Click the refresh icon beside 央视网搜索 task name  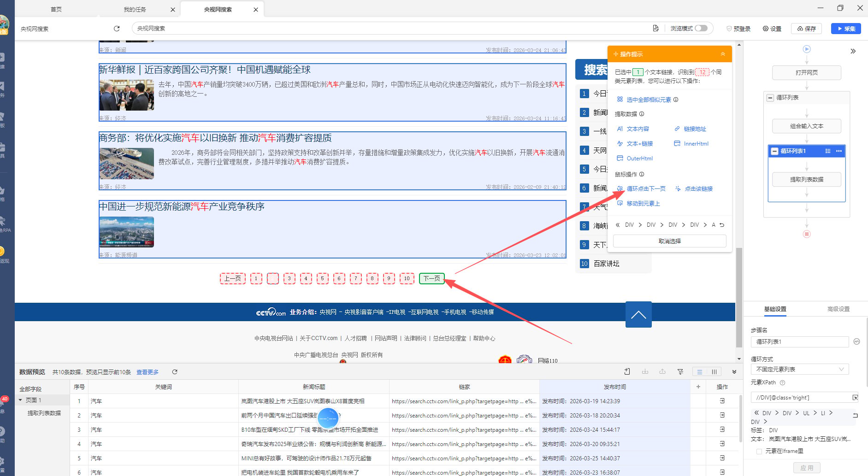(x=117, y=29)
